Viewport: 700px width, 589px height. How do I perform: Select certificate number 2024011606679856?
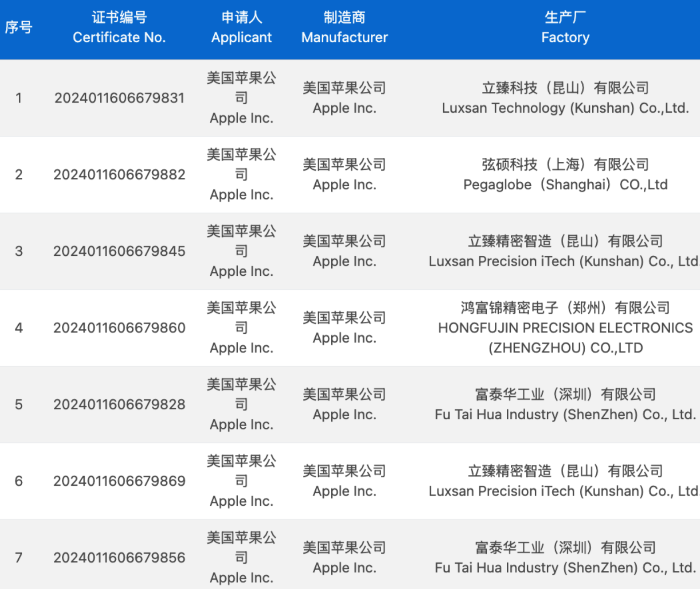[119, 558]
